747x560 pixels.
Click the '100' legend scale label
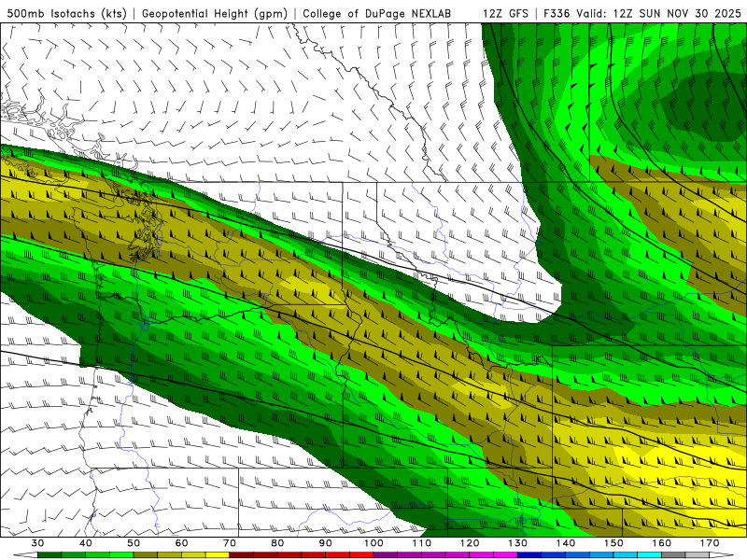coord(373,543)
